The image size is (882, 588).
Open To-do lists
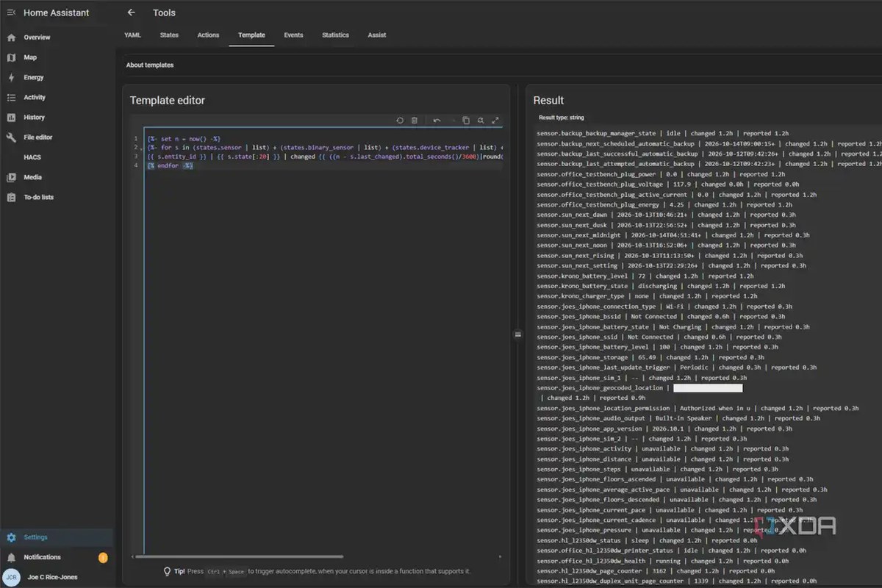click(57, 197)
